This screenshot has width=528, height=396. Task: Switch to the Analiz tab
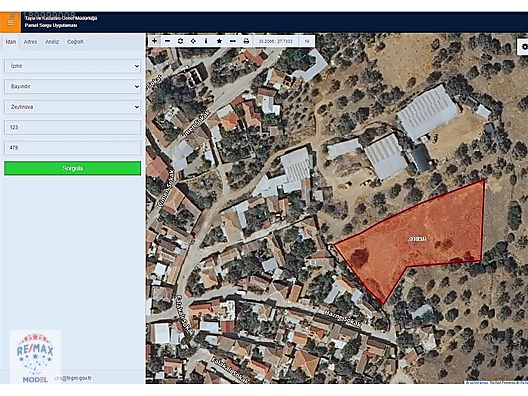(52, 42)
